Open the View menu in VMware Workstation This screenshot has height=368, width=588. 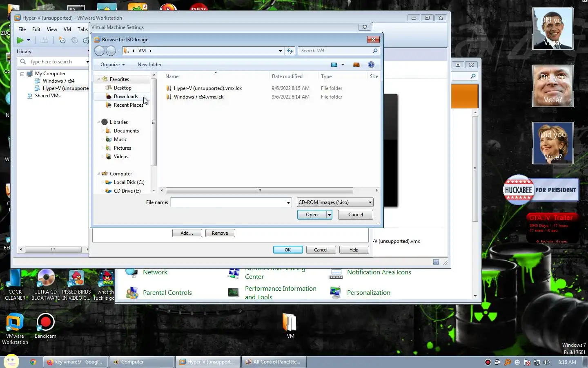point(52,29)
